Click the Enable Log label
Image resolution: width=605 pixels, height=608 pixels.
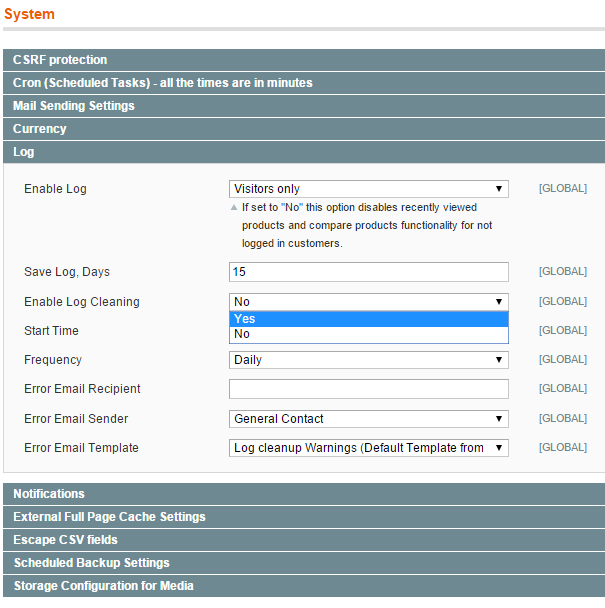55,189
